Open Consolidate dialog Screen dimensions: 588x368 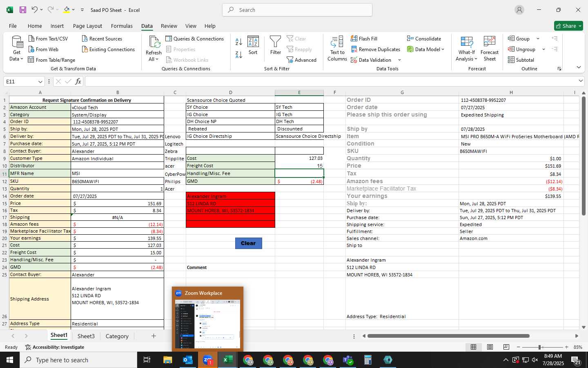(424, 39)
